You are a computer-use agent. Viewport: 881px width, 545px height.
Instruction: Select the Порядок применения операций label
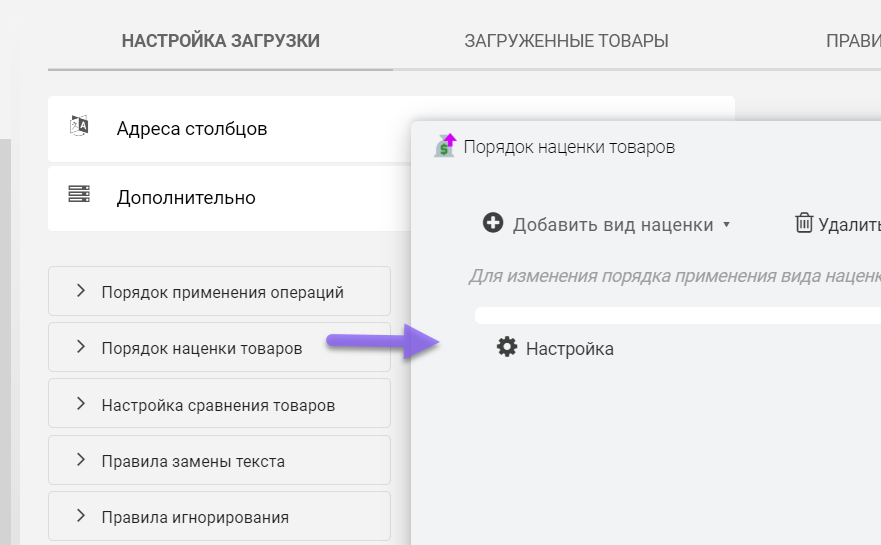point(222,293)
